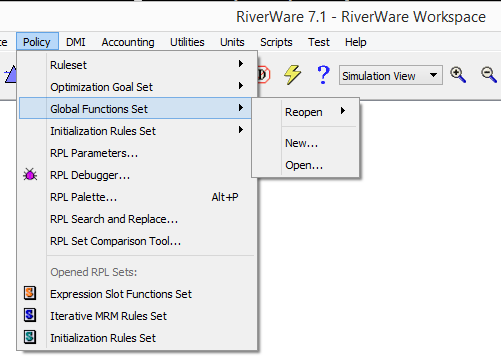Expand Initialization Rules Set submenu
Image resolution: width=501 pixels, height=364 pixels.
[135, 131]
